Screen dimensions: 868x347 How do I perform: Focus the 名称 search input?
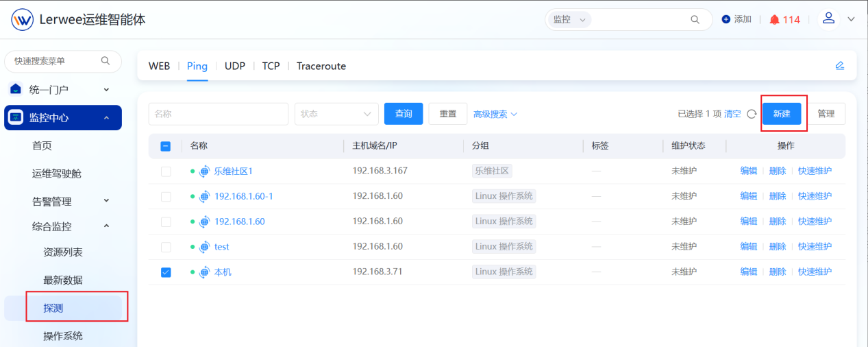(219, 114)
